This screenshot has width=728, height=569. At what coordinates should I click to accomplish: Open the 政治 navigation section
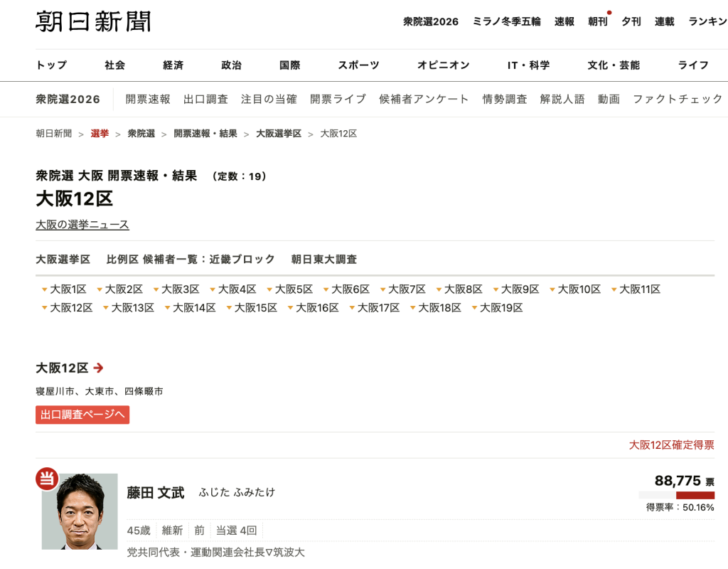pyautogui.click(x=231, y=65)
